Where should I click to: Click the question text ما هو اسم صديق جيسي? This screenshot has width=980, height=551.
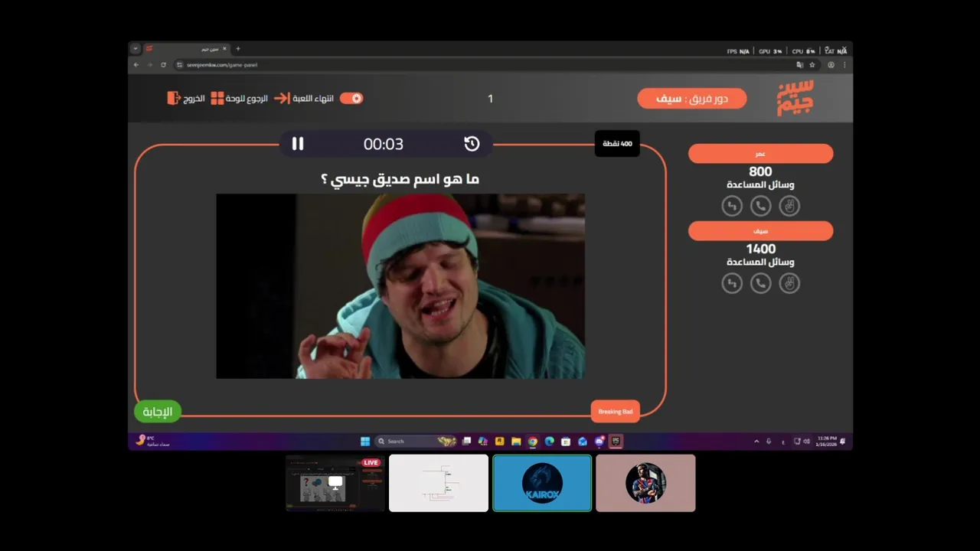[400, 179]
